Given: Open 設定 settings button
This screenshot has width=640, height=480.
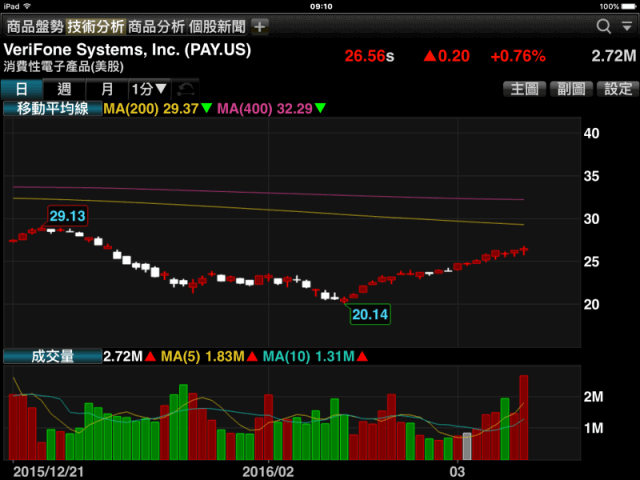Looking at the screenshot, I should click(x=615, y=89).
